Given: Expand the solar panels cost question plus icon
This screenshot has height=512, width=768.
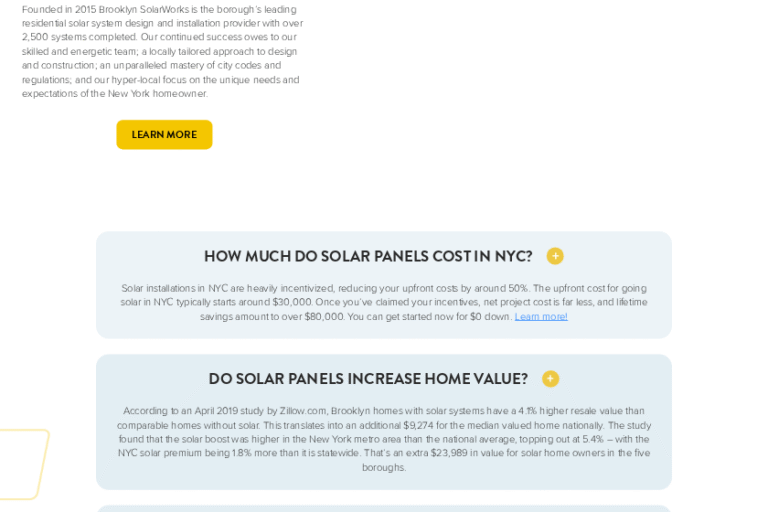Looking at the screenshot, I should click(555, 256).
